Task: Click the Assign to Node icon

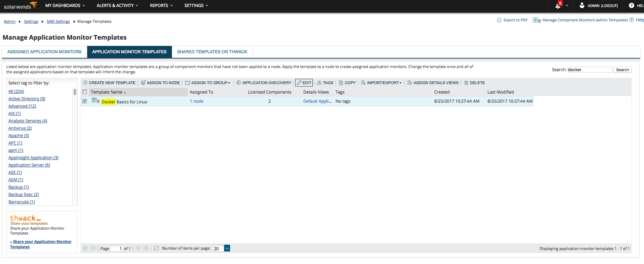Action: pos(143,83)
